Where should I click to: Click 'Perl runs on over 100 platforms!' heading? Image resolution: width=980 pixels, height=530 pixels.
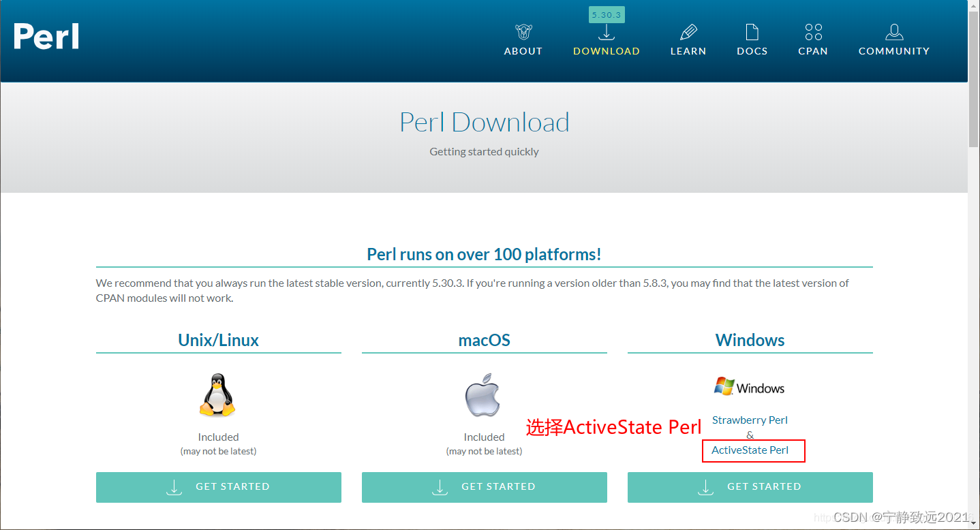(x=485, y=255)
